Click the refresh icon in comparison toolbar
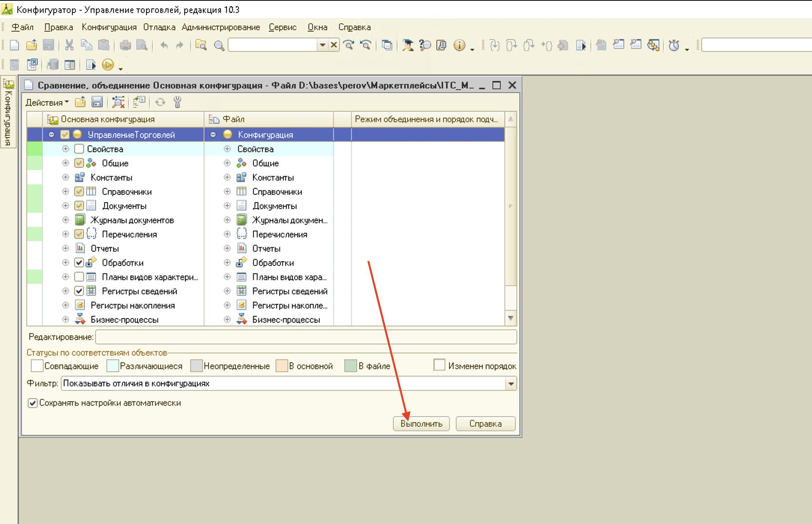 tap(160, 102)
